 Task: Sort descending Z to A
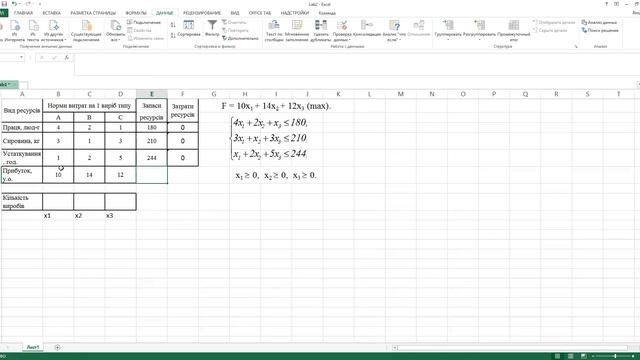tap(173, 36)
